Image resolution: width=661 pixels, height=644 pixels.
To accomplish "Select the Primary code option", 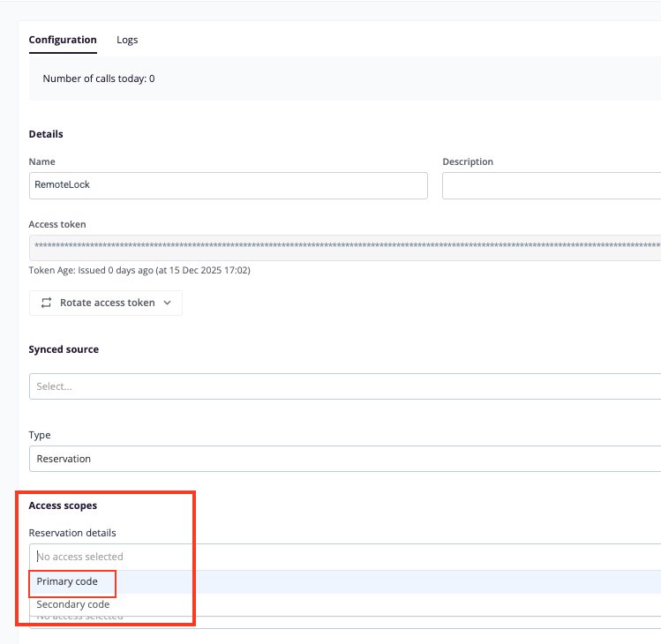I will click(x=67, y=582).
